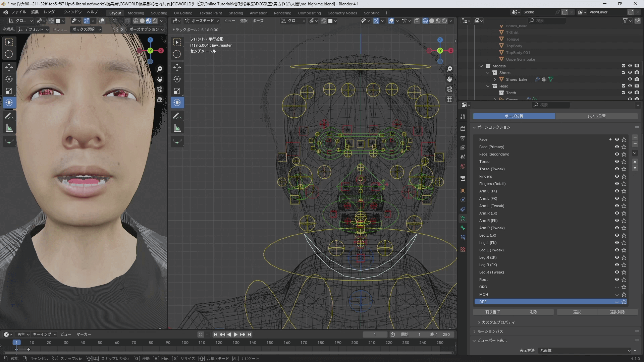
Task: Open the ウィンドウ menu
Action: tap(72, 12)
